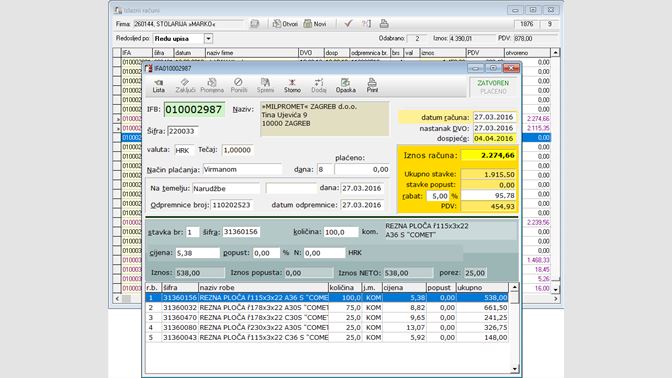Viewport: 672px width, 378px height.
Task: Click the količina field 100,0
Action: pyautogui.click(x=341, y=232)
